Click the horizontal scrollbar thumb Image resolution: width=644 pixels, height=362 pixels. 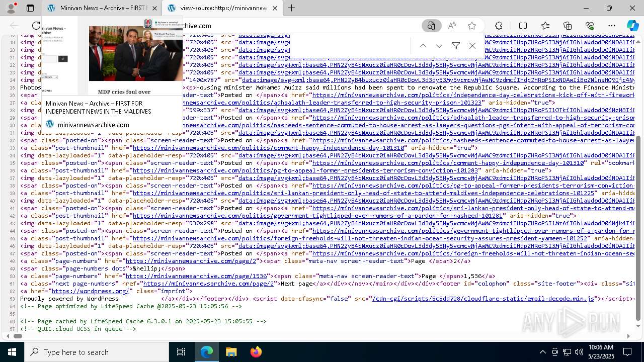(x=18, y=336)
